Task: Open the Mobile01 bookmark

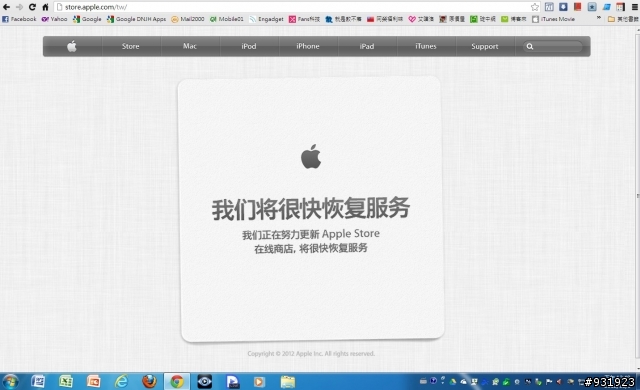Action: (227, 19)
